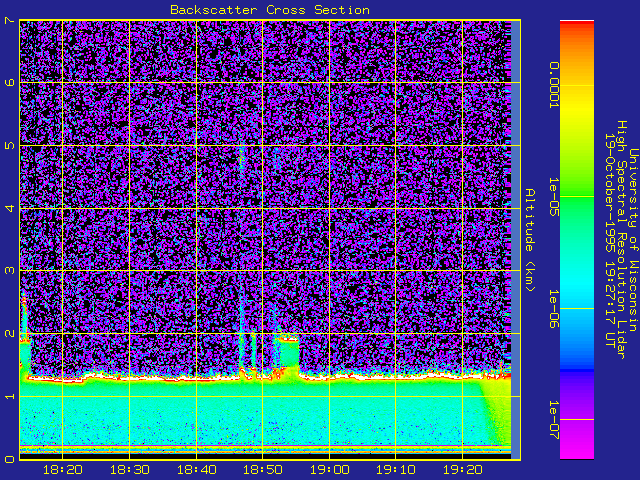Click the 18:20 time axis label
The image size is (640, 480).
[62, 470]
